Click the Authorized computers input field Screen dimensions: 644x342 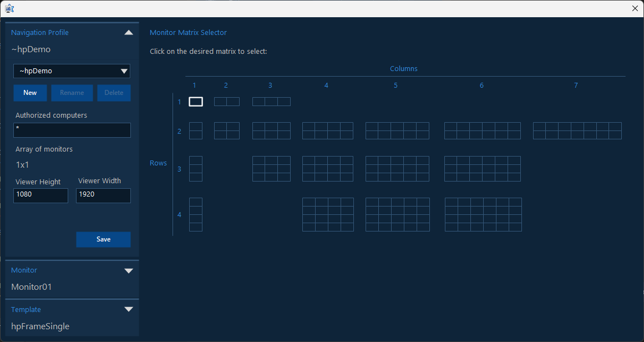(72, 130)
